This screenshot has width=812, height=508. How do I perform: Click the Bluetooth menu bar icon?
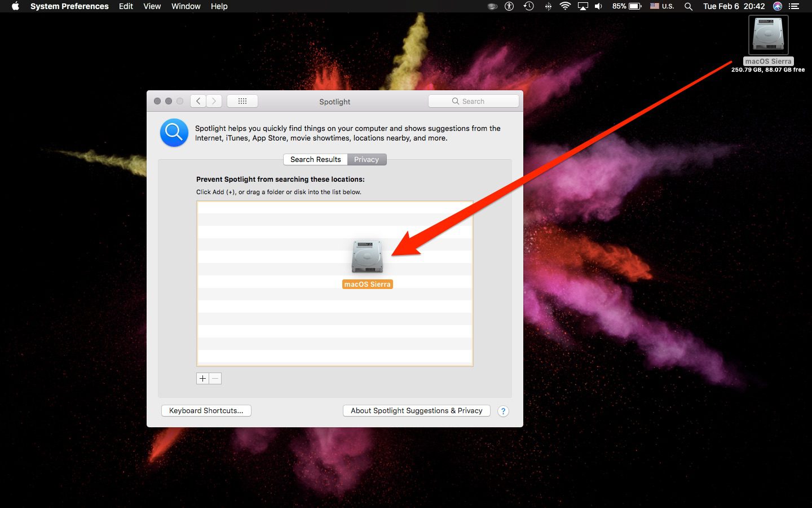click(x=548, y=6)
